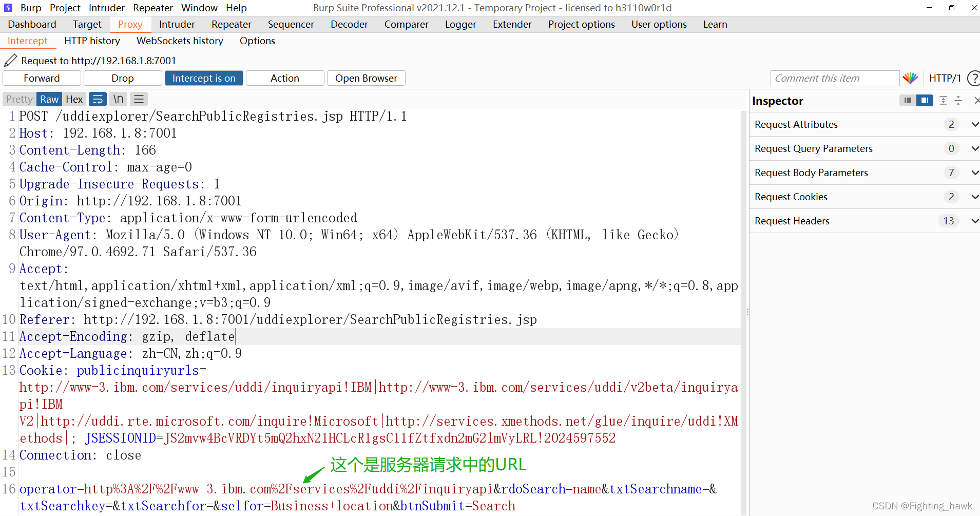The image size is (980, 516).
Task: Click the Inspector collapse all sections icon
Action: (x=958, y=101)
